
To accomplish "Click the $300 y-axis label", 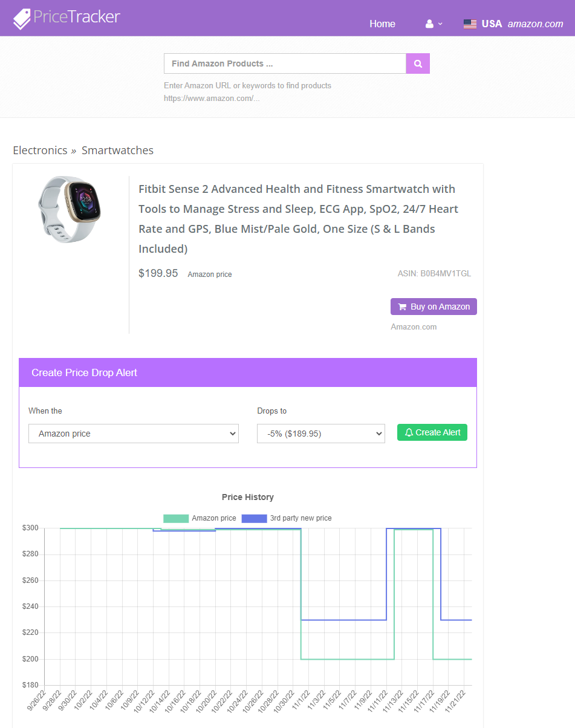I will tap(30, 528).
